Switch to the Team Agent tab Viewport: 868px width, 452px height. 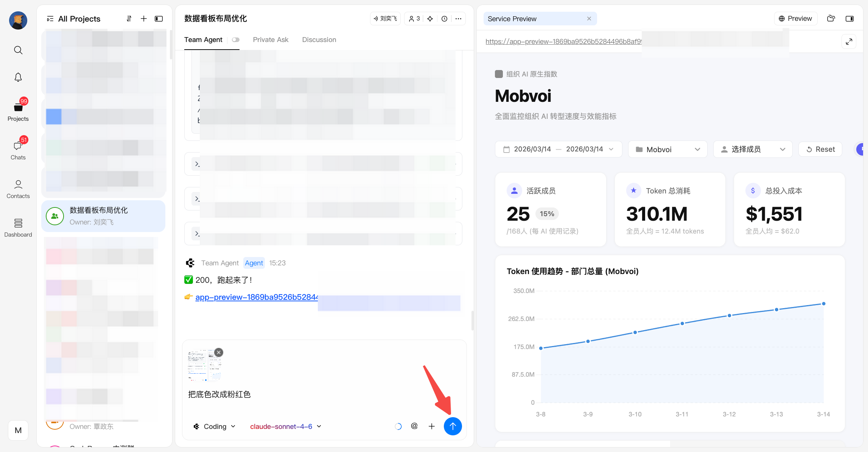203,40
